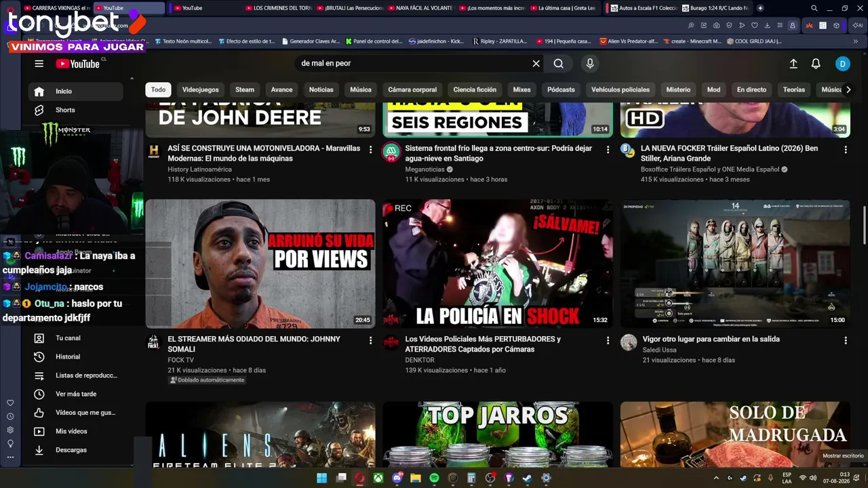This screenshot has height=488, width=868.
Task: Play the LA POLICÍA EN SHOCK thumbnail
Action: click(x=497, y=264)
